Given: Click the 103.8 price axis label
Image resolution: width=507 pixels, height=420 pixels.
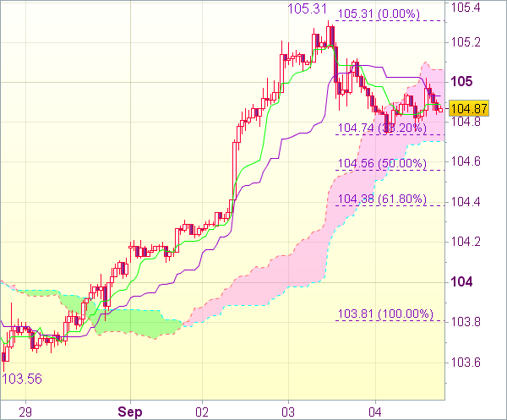Looking at the screenshot, I should (466, 322).
